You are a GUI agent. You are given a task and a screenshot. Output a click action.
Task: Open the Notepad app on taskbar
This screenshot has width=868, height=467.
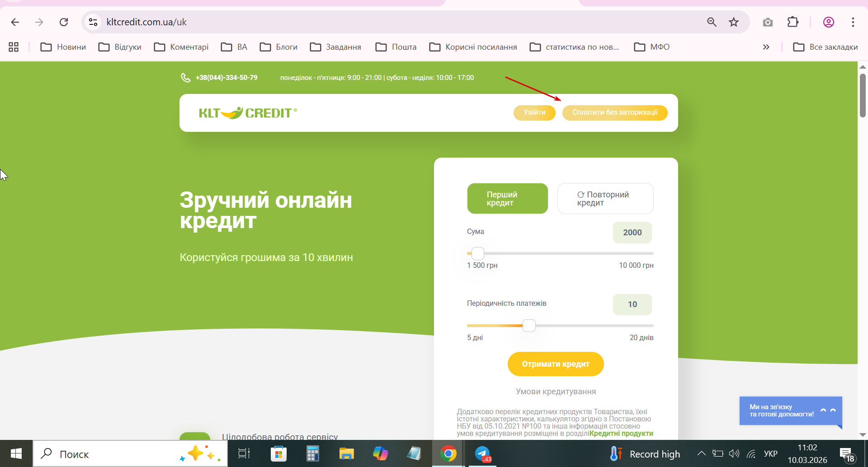[x=414, y=453]
